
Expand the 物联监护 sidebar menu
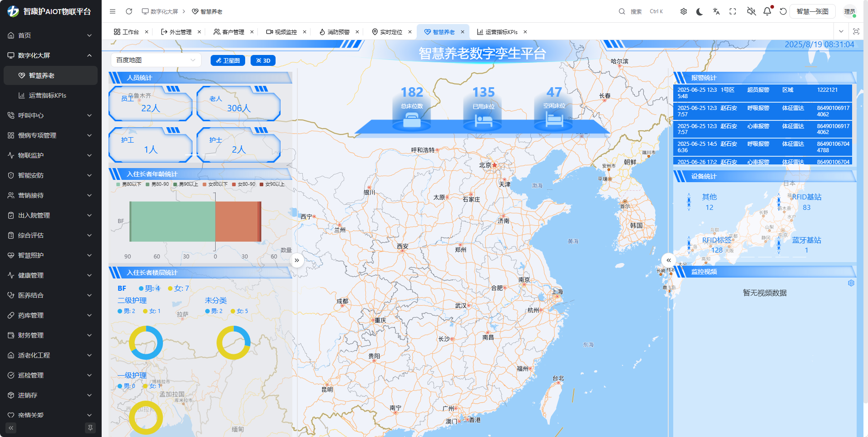[x=50, y=155]
